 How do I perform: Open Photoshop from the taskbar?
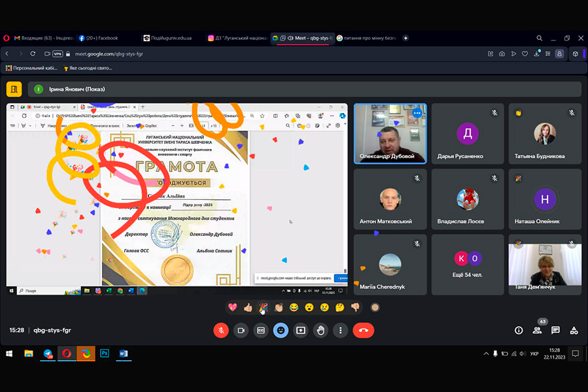(105, 353)
